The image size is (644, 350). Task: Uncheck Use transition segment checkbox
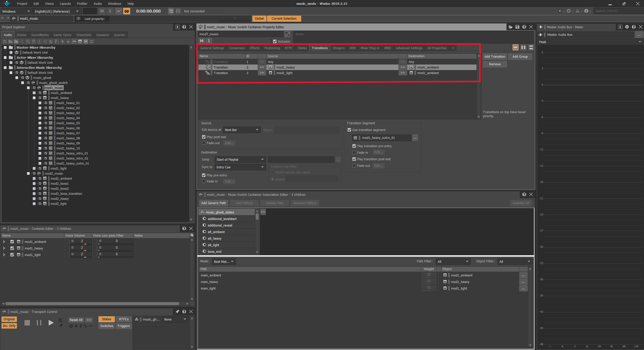click(349, 130)
